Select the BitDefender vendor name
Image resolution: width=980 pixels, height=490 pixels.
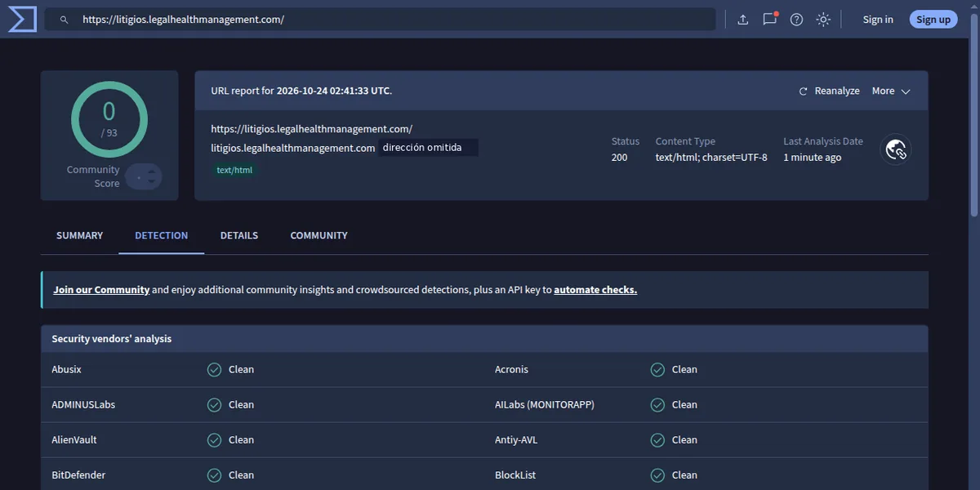pos(78,475)
